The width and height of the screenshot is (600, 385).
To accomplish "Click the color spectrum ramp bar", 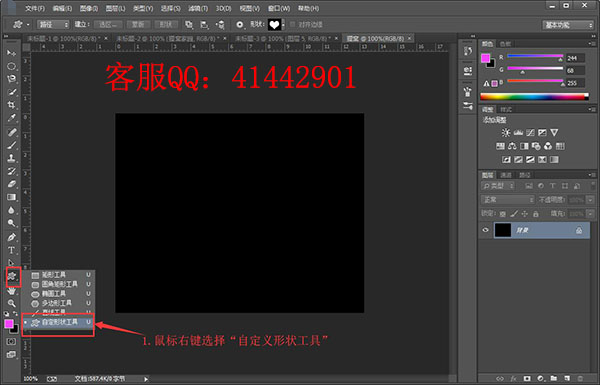I will 535,97.
